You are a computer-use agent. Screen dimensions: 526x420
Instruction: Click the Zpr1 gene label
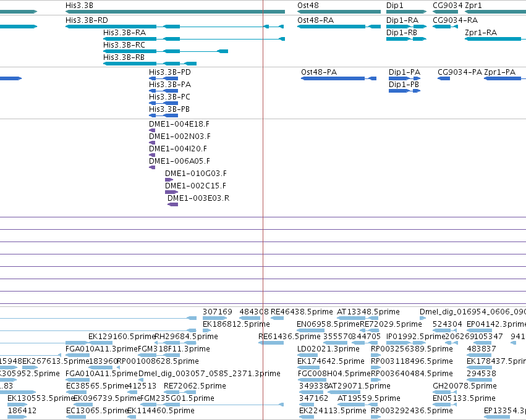[473, 6]
